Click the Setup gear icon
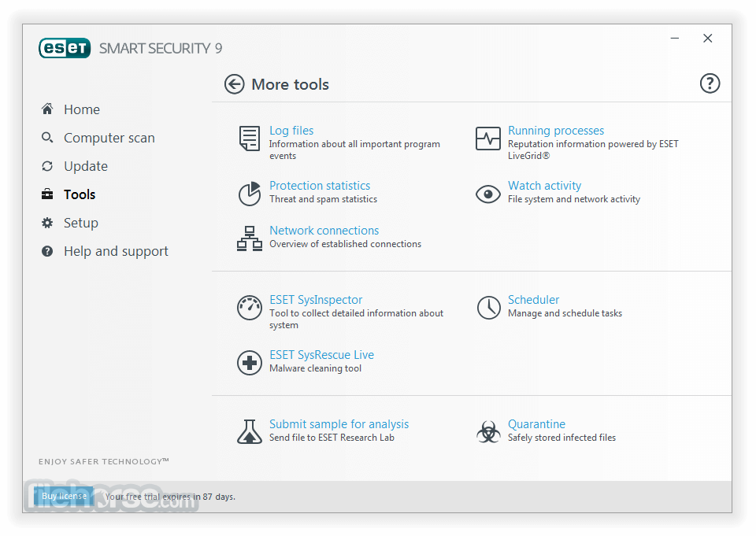Image resolution: width=756 pixels, height=536 pixels. [x=47, y=223]
